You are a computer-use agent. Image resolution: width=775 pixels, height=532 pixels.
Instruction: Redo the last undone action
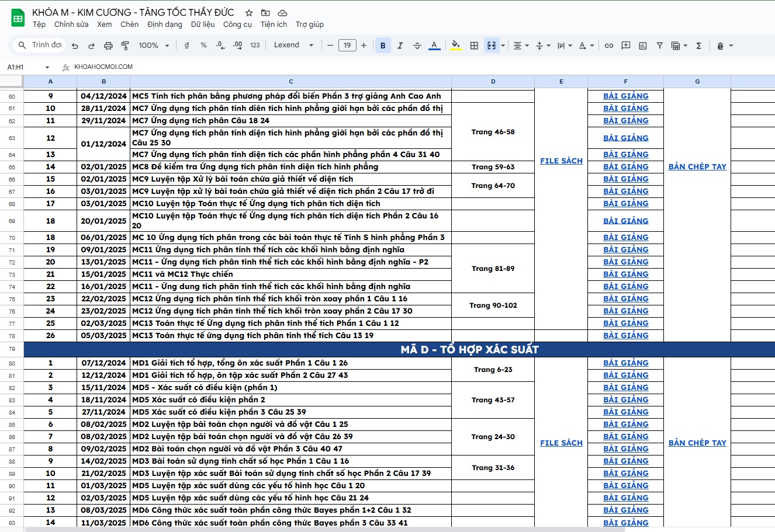click(91, 46)
